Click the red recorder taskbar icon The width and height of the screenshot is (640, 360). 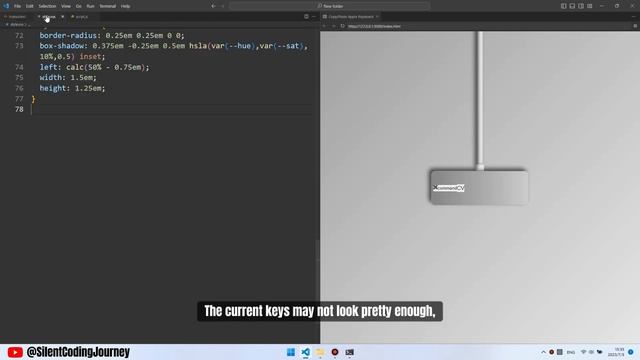click(335, 352)
